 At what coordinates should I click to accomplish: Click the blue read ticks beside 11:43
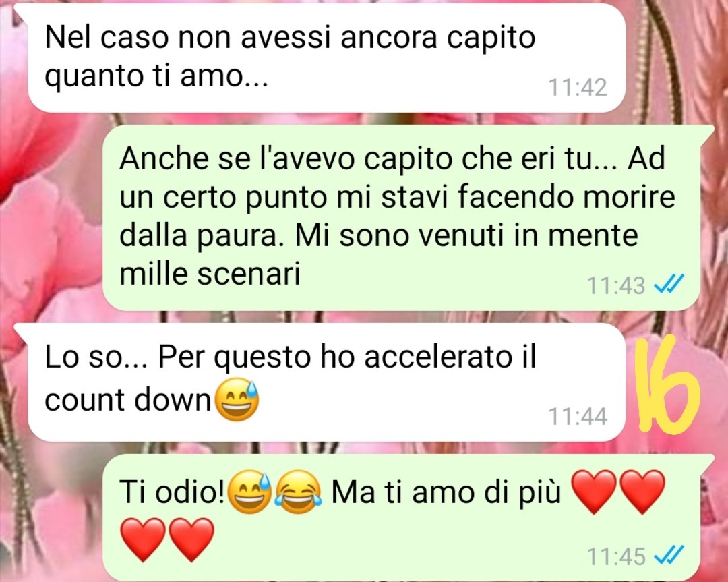(669, 285)
